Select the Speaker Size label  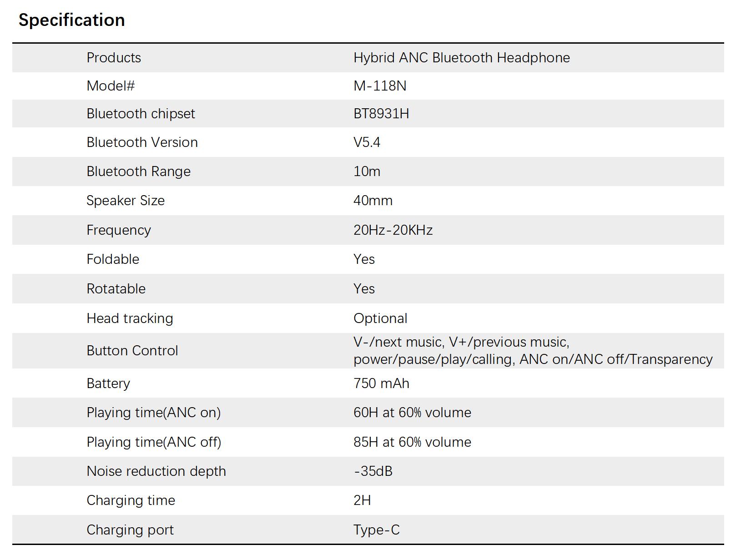(x=126, y=201)
